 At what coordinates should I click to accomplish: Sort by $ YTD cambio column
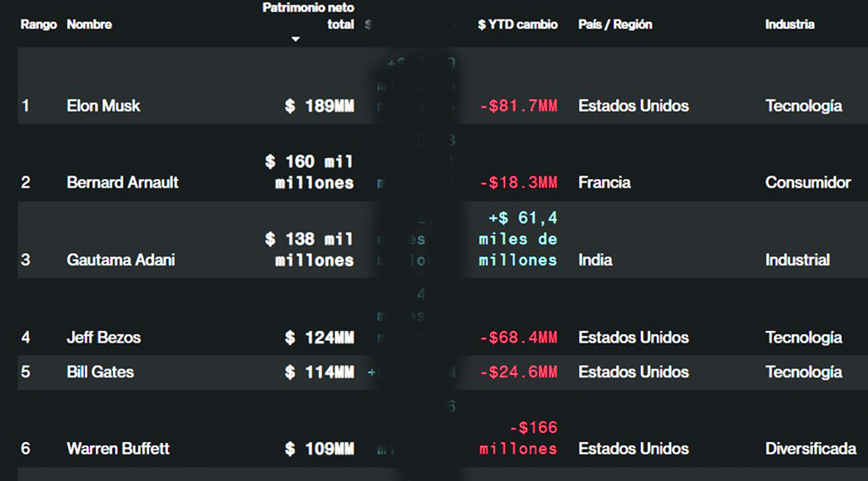[x=517, y=25]
